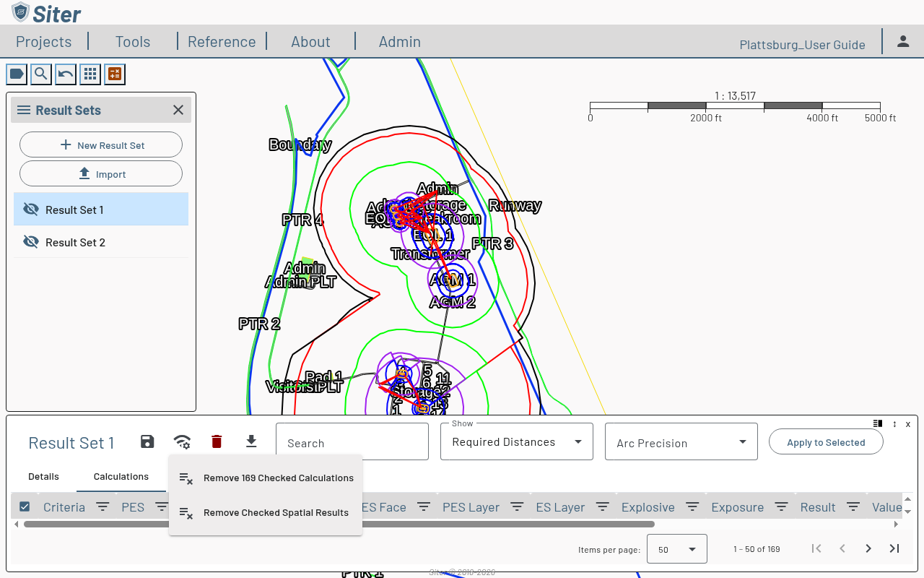Open the orange calculator tool

(115, 74)
